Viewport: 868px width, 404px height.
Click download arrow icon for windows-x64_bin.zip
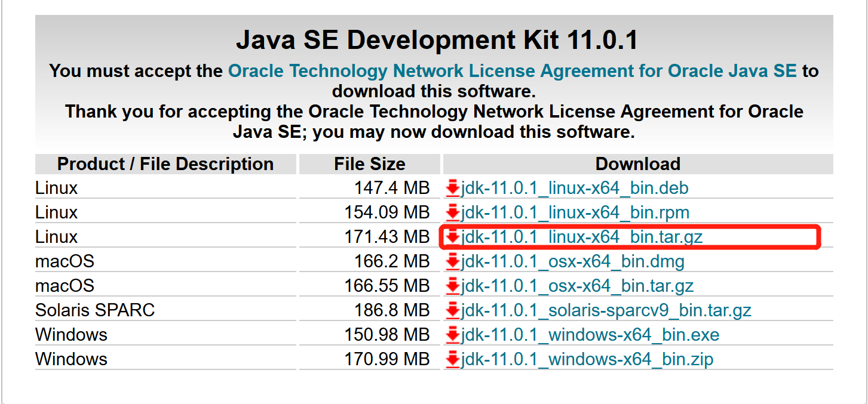tap(453, 359)
